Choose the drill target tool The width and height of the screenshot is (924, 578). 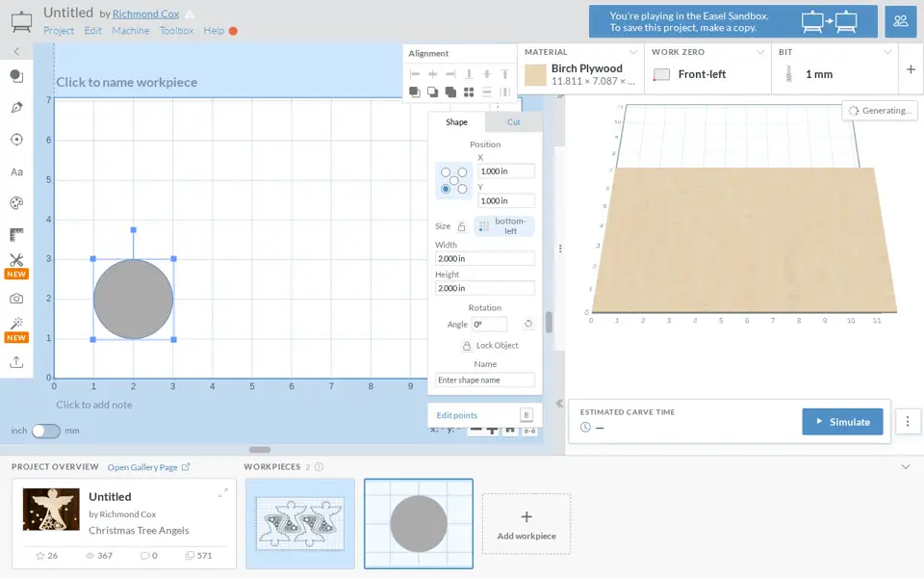click(x=16, y=139)
